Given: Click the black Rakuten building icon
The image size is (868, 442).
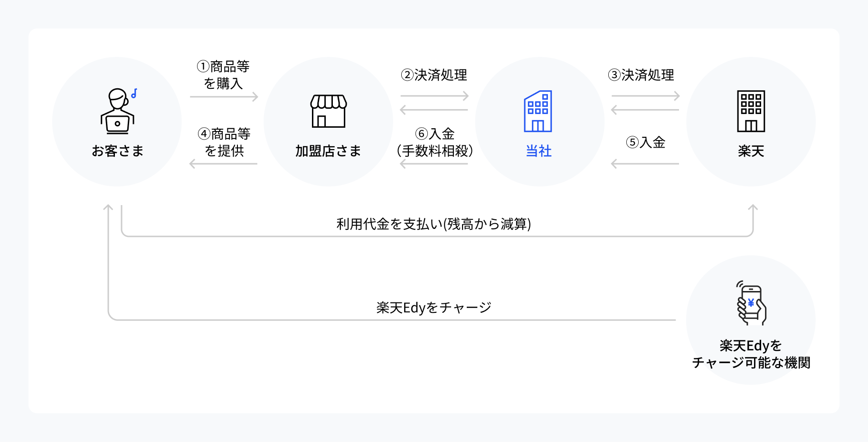Looking at the screenshot, I should (x=751, y=111).
